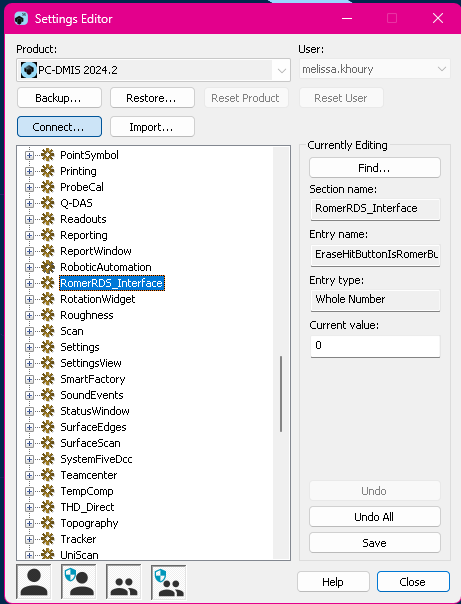Screen dimensions: 461x604
Task: Open the User dropdown list
Action: click(441, 69)
